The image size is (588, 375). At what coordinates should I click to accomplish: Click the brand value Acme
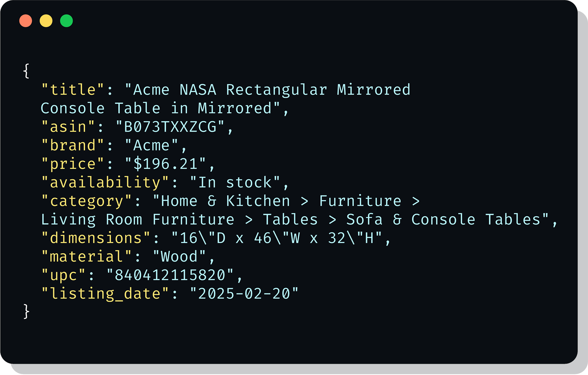pyautogui.click(x=151, y=145)
